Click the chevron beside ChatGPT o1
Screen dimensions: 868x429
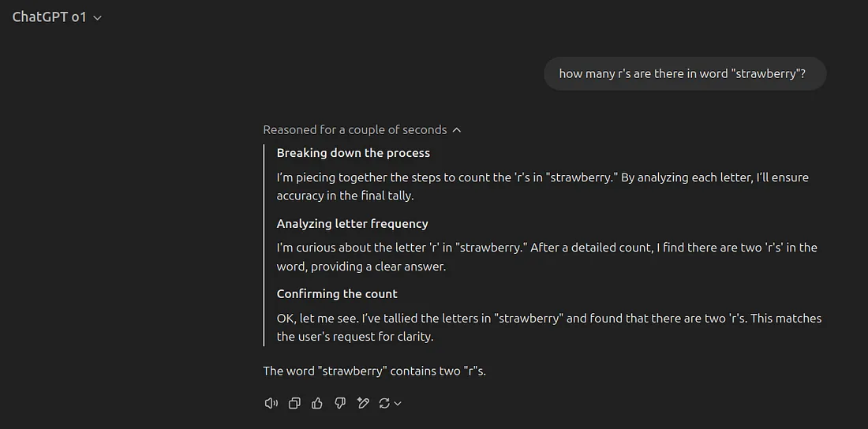(97, 17)
